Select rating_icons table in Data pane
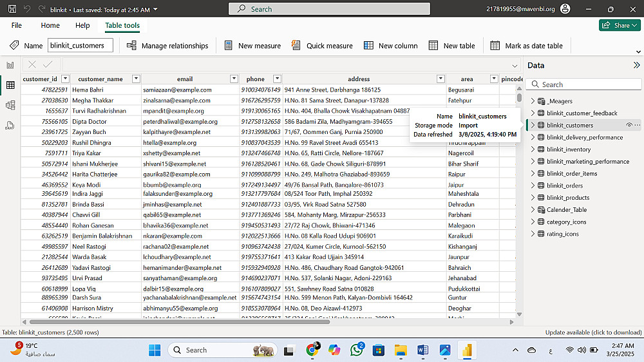 point(562,234)
